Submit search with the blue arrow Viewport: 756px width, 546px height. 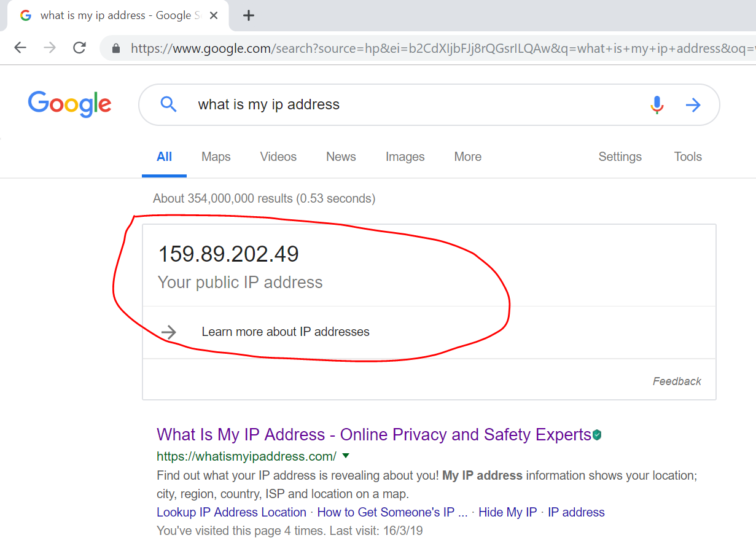click(693, 105)
